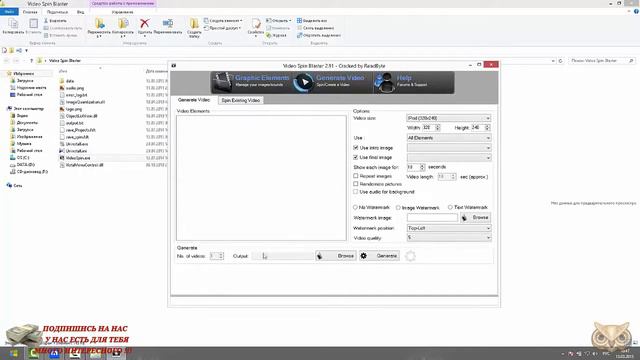This screenshot has height=360, width=640.
Task: Click the Windows Start button on taskbar
Action: [13, 353]
